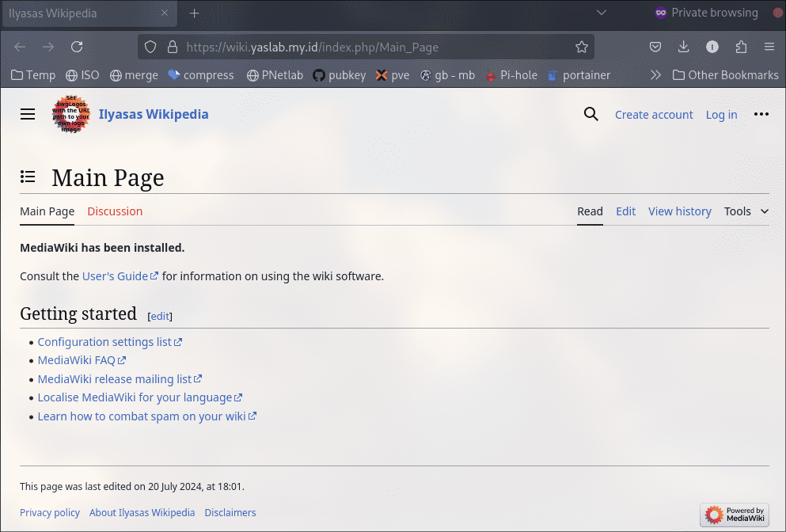Show more bookmarks with the double chevron
This screenshot has width=786, height=532.
point(655,75)
